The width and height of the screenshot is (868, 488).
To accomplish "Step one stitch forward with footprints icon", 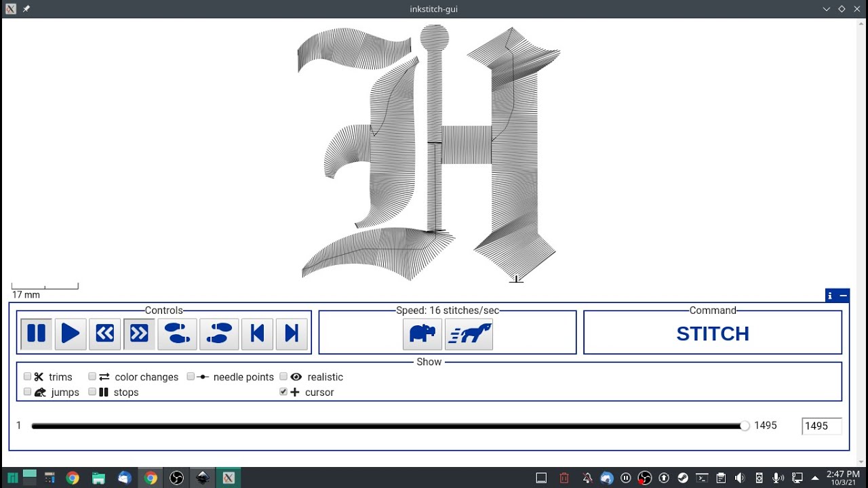I will coord(219,333).
